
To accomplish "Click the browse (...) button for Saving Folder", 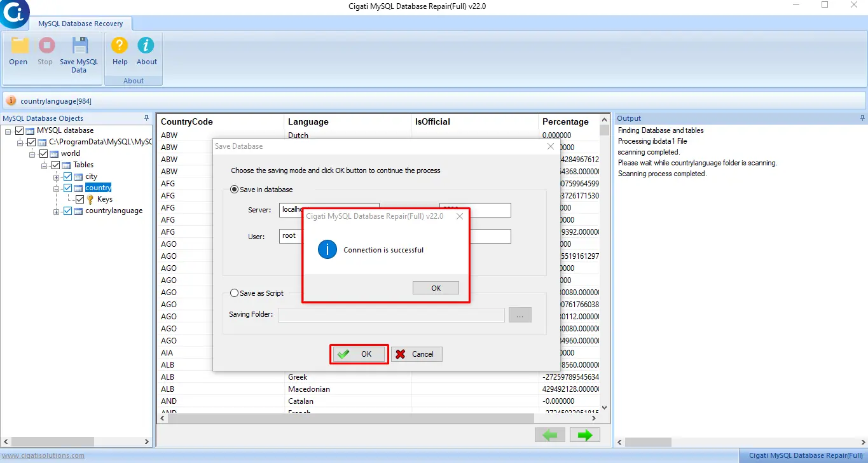I will pyautogui.click(x=520, y=315).
